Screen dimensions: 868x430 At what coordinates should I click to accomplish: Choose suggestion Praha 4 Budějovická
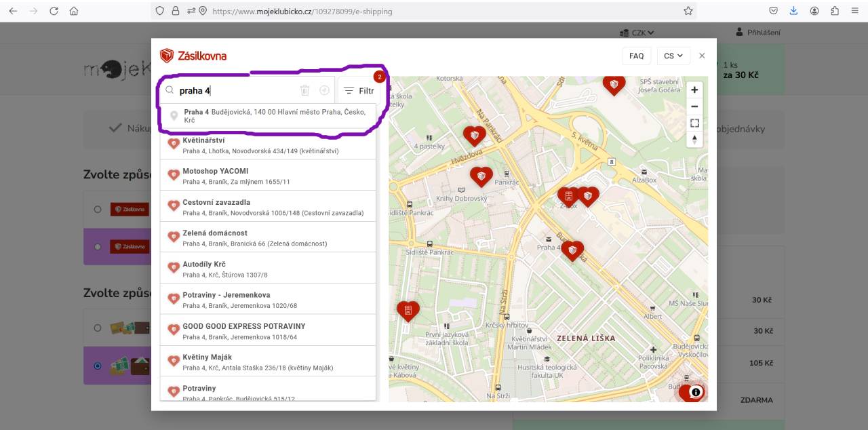tap(268, 115)
